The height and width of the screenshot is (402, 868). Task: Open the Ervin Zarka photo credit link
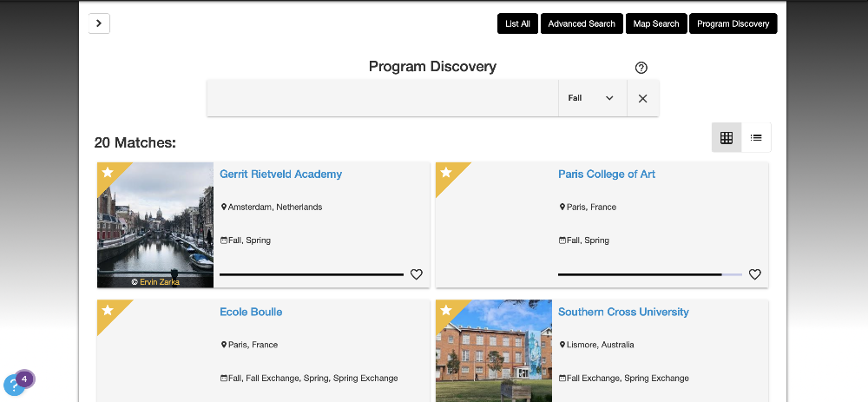point(160,282)
